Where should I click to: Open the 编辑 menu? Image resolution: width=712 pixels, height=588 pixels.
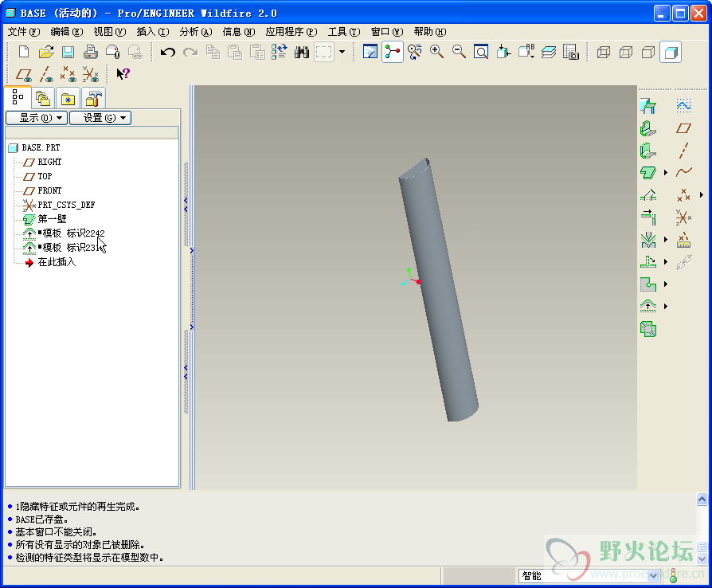click(x=67, y=32)
